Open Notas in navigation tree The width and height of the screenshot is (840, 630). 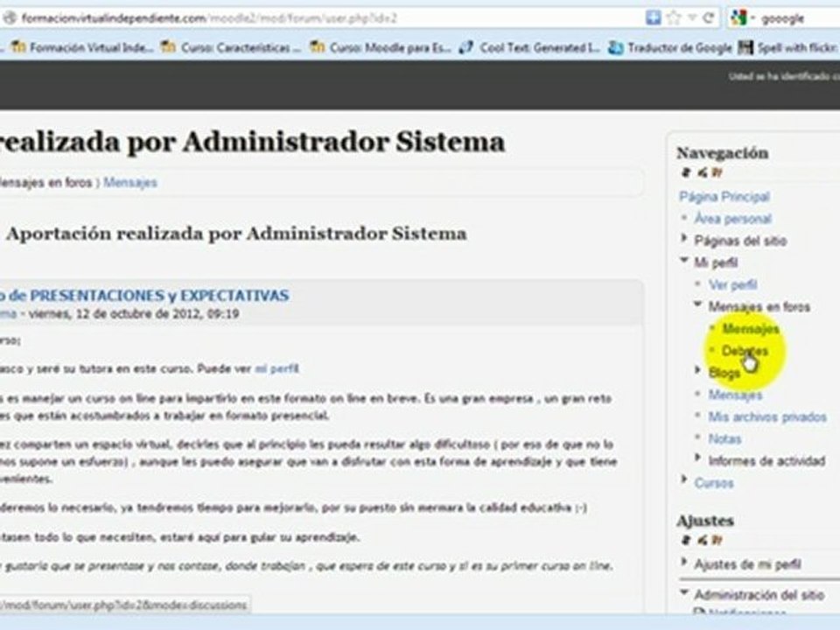click(724, 438)
